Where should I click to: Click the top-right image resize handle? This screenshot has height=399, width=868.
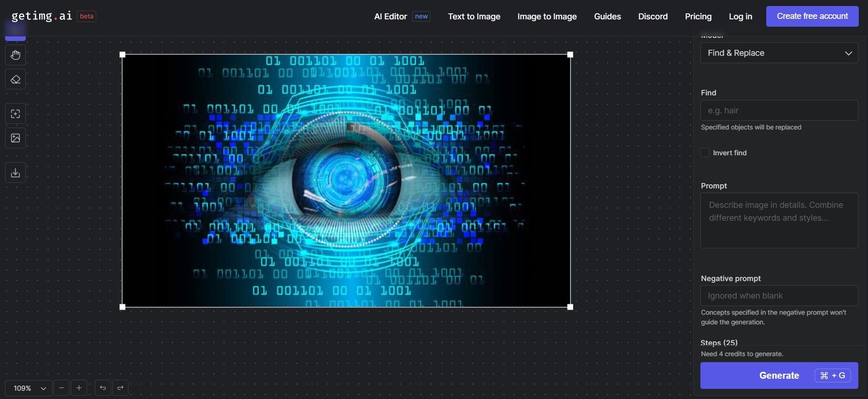click(x=570, y=54)
